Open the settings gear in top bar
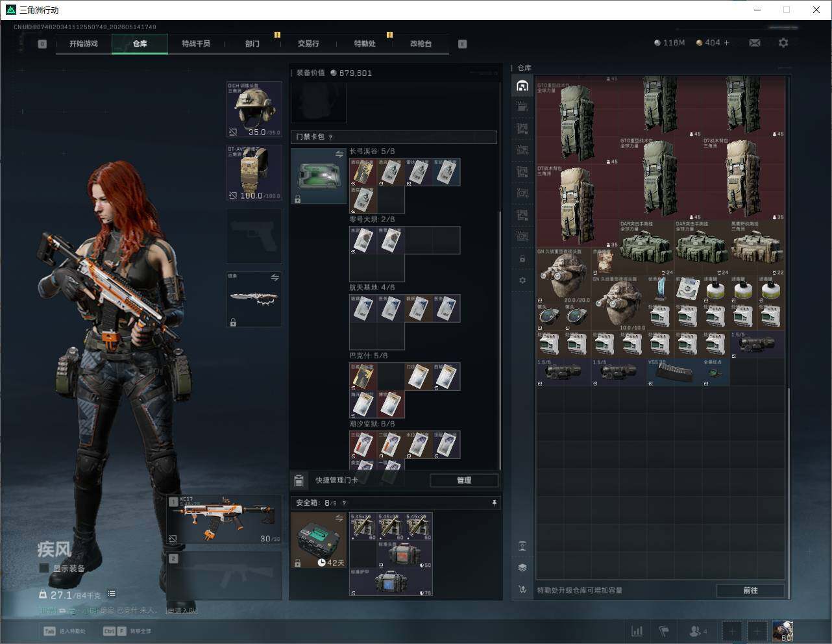Viewport: 832px width, 644px height. 783,43
